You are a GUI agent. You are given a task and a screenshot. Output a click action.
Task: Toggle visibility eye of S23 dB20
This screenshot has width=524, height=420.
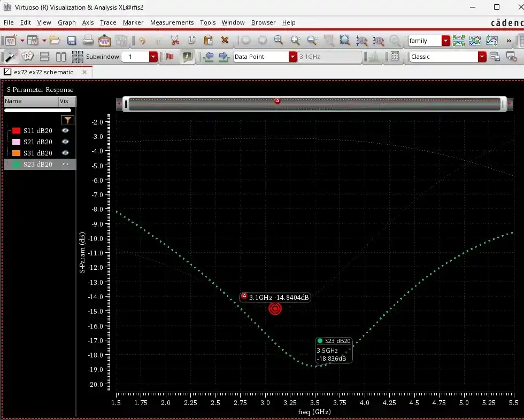65,164
